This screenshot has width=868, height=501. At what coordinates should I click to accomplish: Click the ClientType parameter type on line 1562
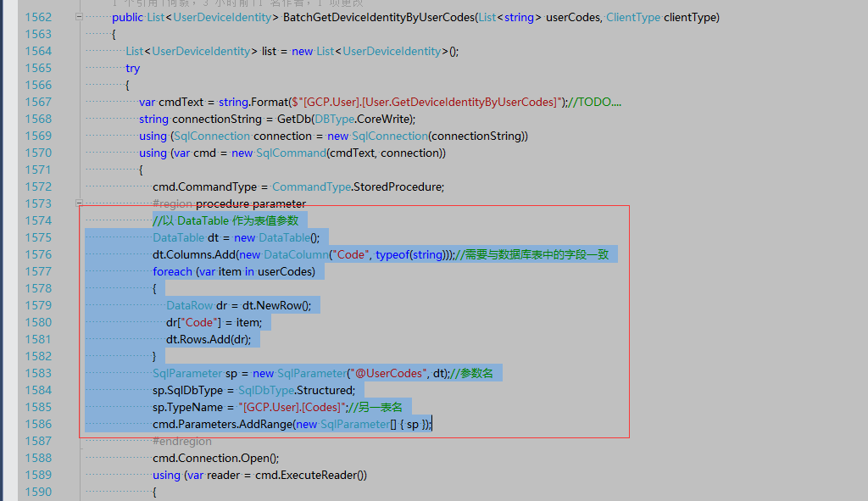coord(633,17)
